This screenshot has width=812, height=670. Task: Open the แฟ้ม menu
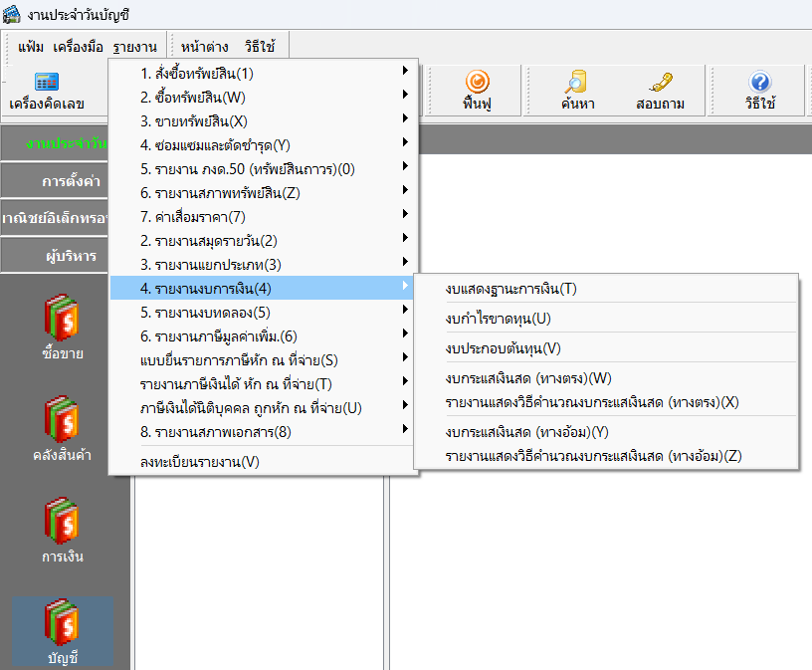[31, 47]
